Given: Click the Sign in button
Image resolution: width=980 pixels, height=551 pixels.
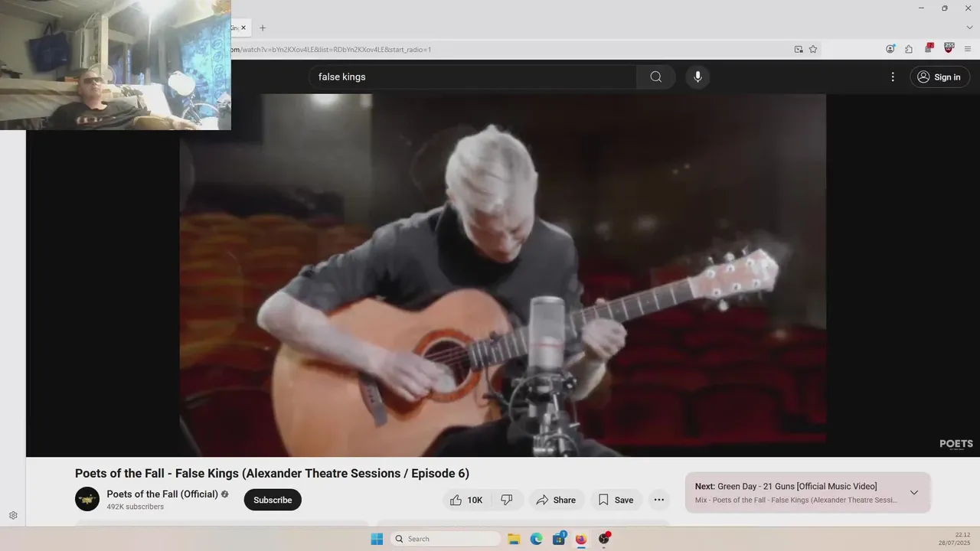Looking at the screenshot, I should tap(939, 77).
